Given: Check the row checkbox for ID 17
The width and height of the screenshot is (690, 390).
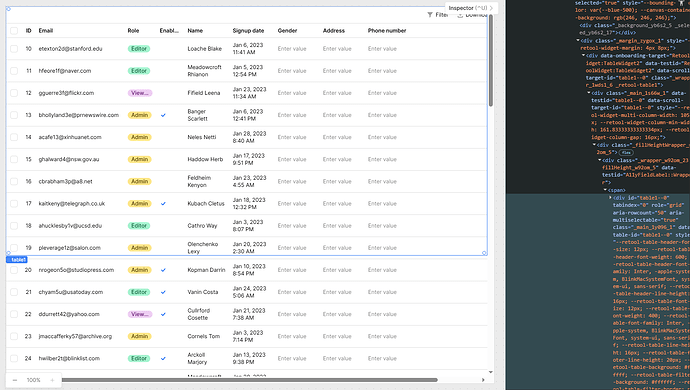Looking at the screenshot, I should coord(14,203).
